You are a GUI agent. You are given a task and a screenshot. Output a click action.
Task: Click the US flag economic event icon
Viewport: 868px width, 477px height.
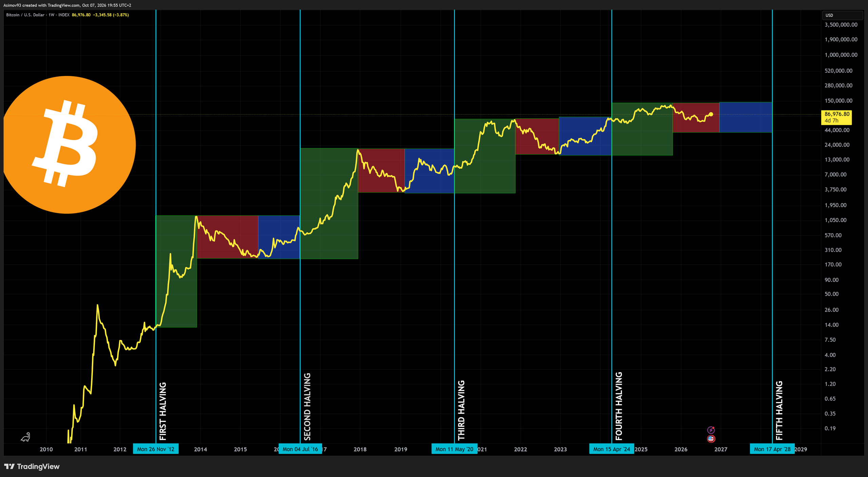click(x=711, y=439)
